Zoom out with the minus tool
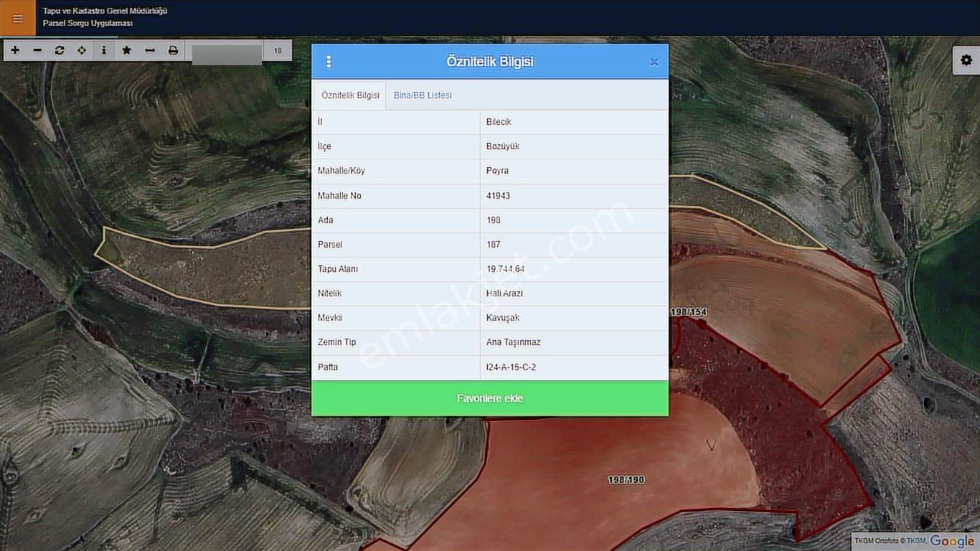 (37, 50)
